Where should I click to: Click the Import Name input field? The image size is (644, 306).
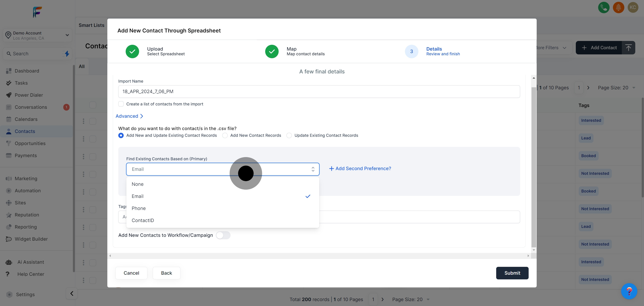(x=319, y=92)
